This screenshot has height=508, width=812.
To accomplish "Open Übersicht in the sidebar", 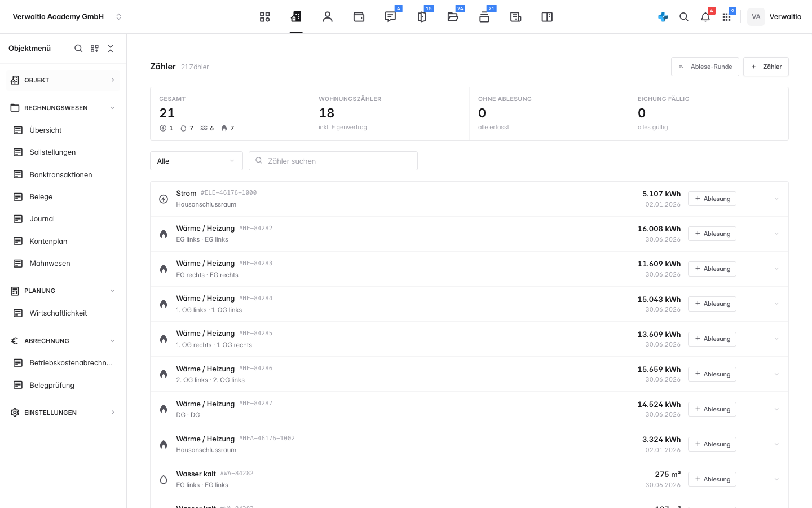I will (63, 130).
